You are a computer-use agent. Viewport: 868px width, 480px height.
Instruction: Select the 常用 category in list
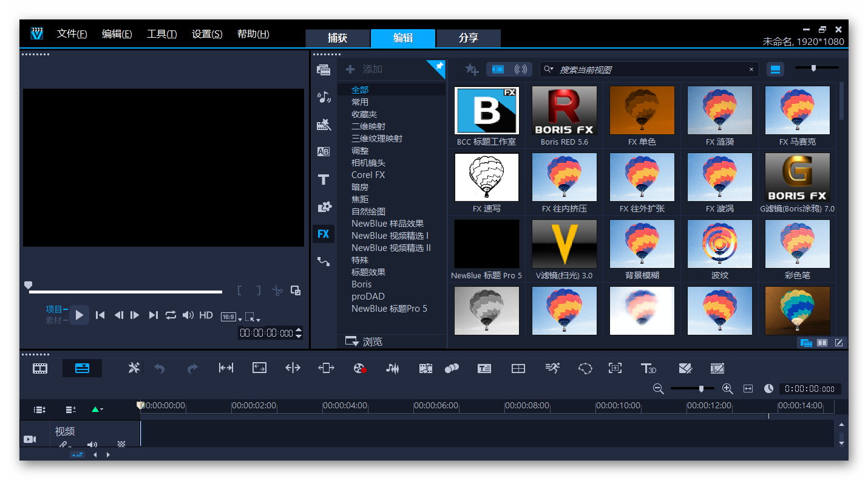tap(360, 102)
